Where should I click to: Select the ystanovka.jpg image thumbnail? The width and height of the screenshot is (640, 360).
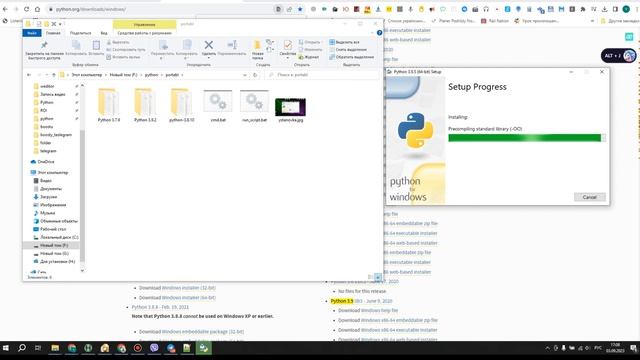click(x=291, y=107)
